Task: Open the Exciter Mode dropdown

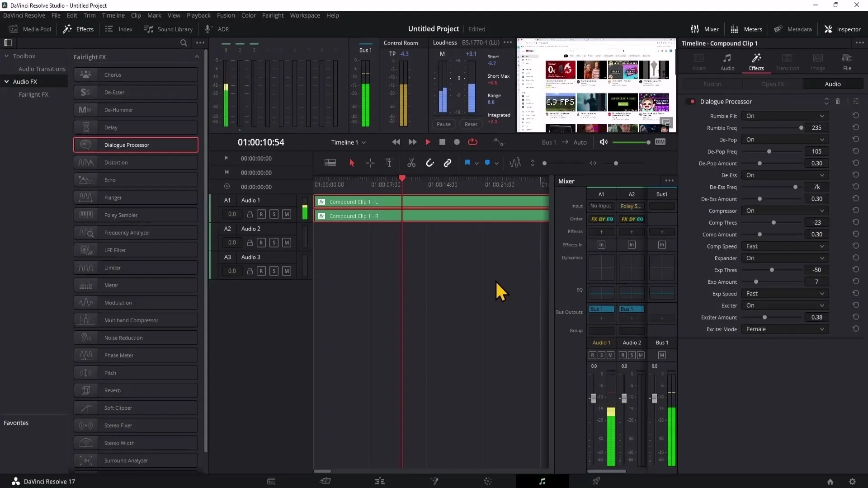Action: click(x=784, y=329)
